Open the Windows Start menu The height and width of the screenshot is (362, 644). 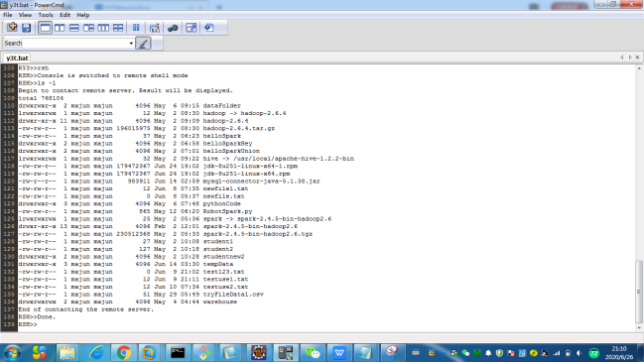point(12,353)
